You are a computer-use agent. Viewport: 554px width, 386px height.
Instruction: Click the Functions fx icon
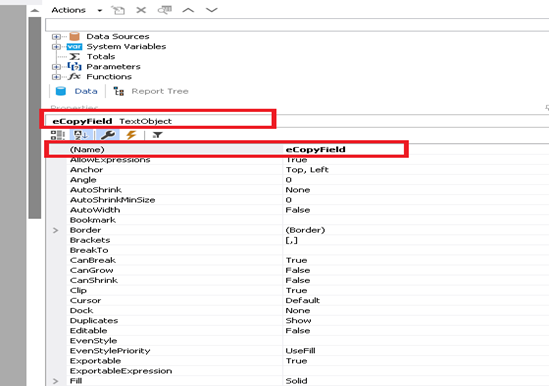pos(75,77)
